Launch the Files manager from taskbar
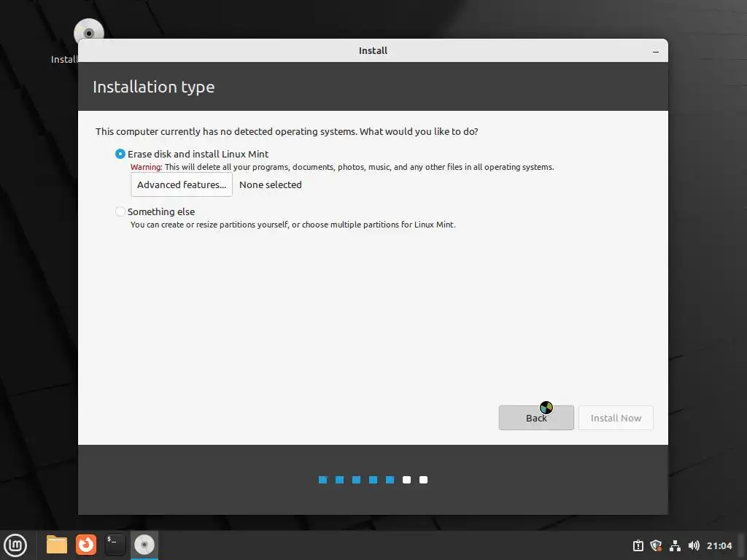Viewport: 747px width, 560px height. [57, 545]
